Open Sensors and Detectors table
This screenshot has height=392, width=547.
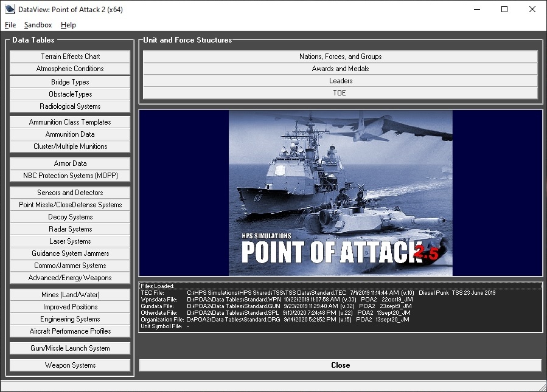click(70, 193)
